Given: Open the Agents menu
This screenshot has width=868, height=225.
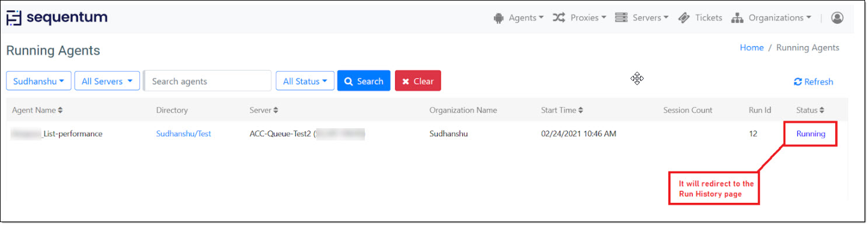Looking at the screenshot, I should [518, 18].
